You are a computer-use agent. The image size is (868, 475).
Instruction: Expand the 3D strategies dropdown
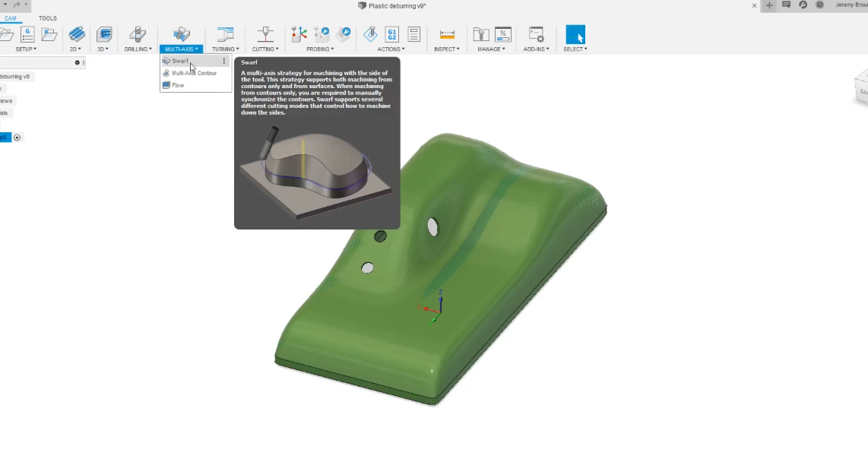pos(103,49)
